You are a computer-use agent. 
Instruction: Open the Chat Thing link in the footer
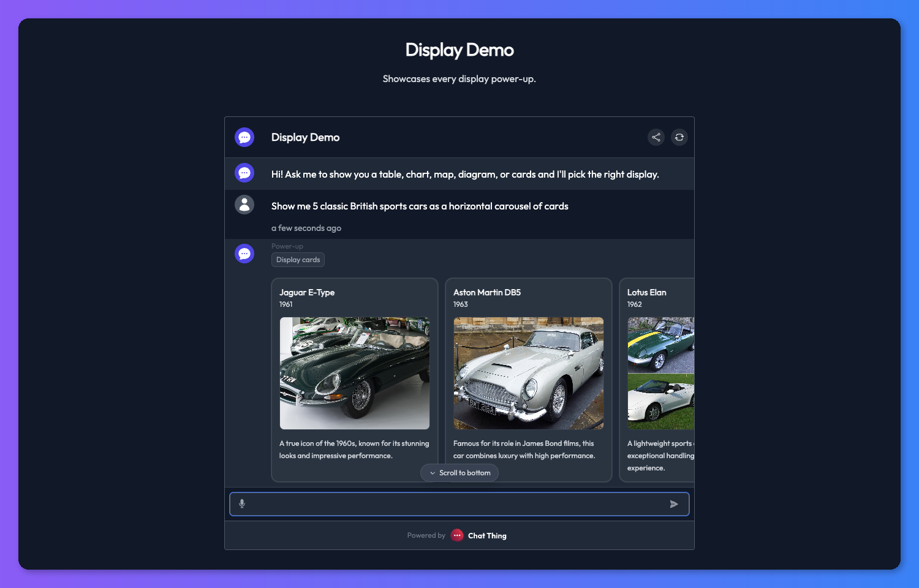coord(487,535)
